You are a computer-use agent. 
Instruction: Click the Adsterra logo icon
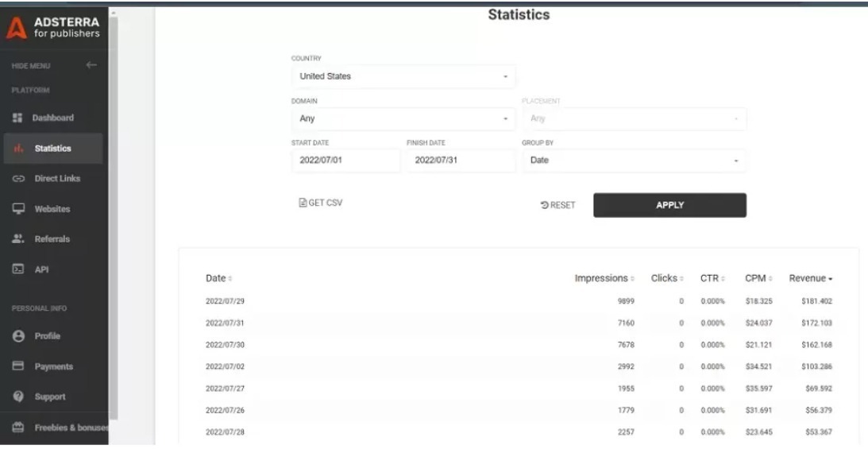pyautogui.click(x=17, y=28)
